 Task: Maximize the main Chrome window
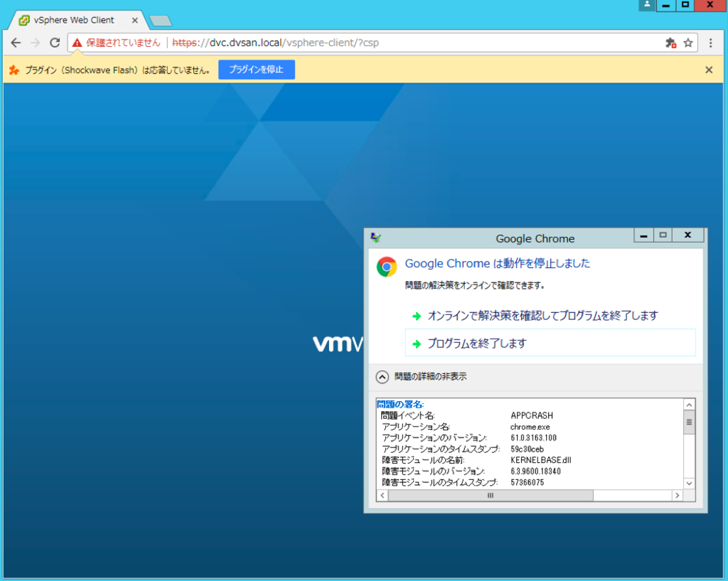click(685, 5)
